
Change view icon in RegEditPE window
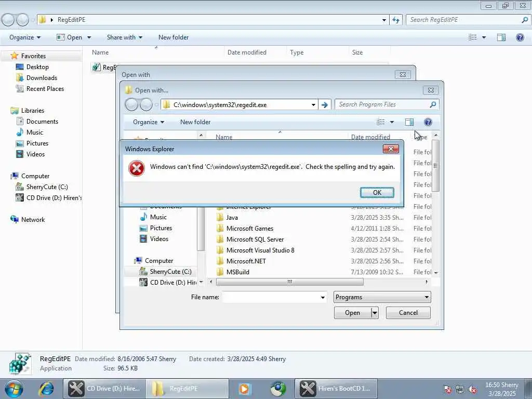pyautogui.click(x=473, y=37)
